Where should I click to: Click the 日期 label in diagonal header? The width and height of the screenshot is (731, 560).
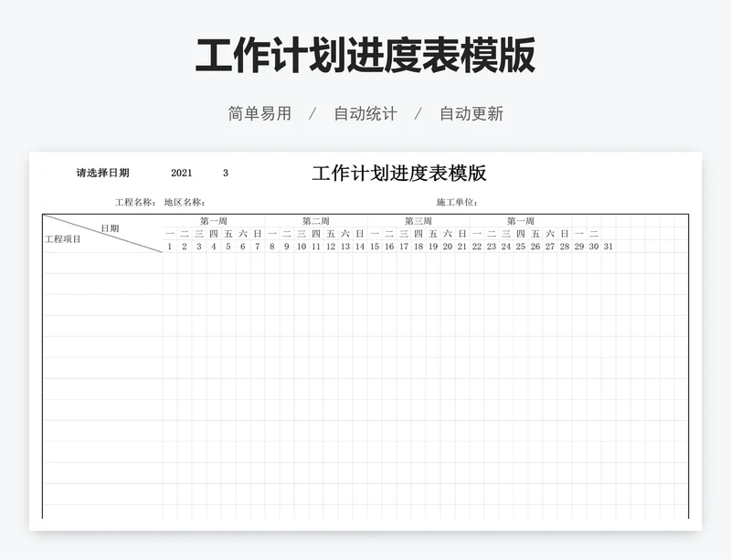click(110, 228)
